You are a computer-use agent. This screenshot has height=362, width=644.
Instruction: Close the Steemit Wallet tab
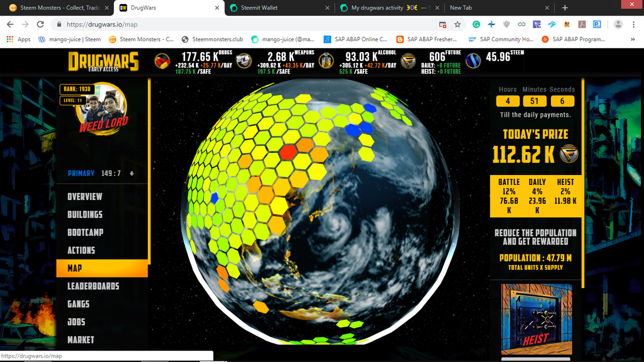click(327, 8)
